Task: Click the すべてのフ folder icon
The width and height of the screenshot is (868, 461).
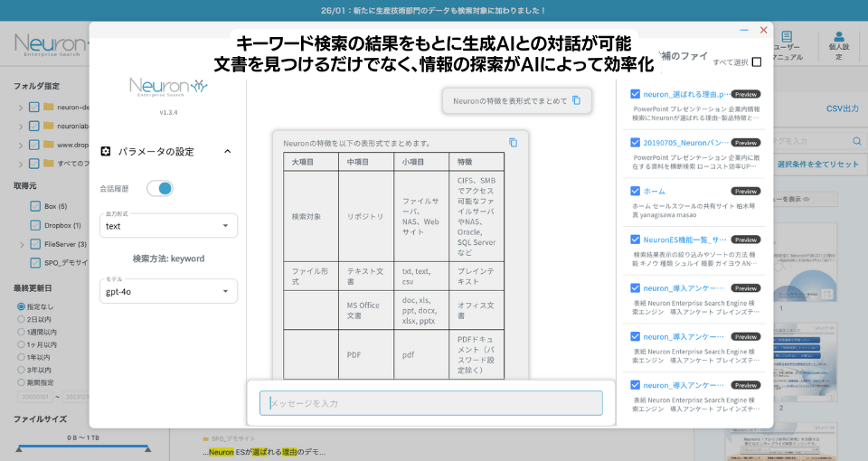Action: pyautogui.click(x=49, y=164)
